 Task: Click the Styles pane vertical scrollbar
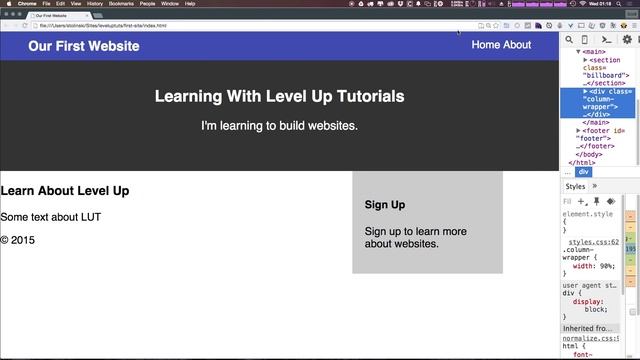click(623, 245)
